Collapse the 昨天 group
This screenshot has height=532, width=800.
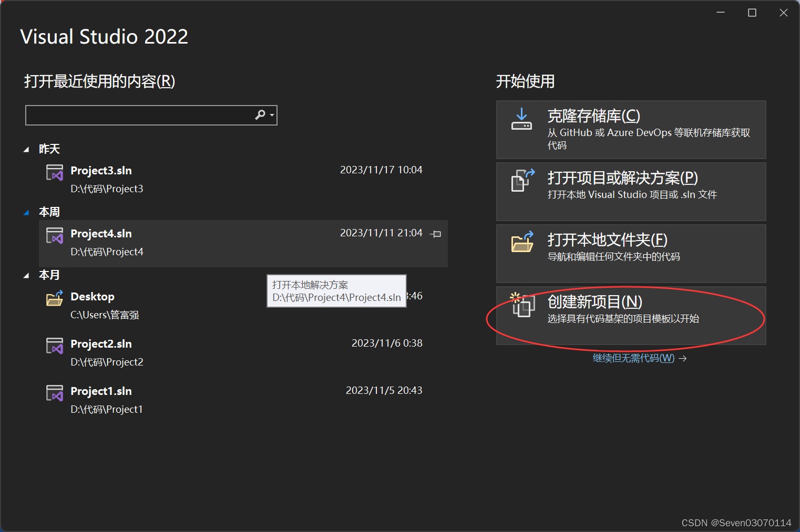tap(26, 150)
